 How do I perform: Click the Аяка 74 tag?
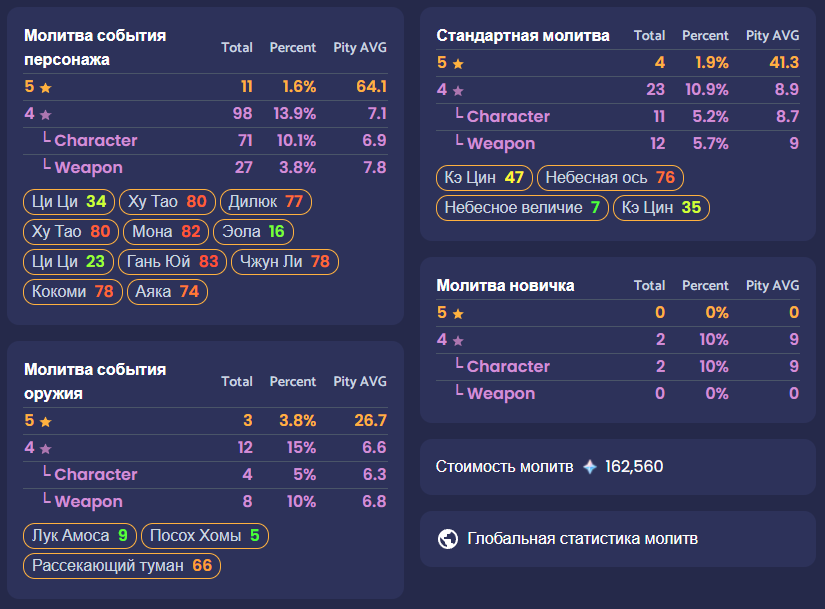click(x=167, y=292)
